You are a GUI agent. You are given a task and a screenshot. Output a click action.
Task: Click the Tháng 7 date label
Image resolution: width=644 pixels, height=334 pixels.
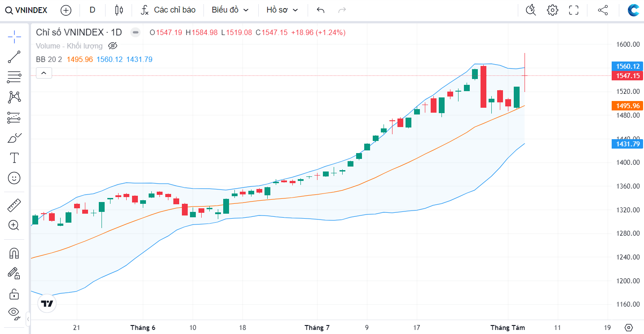[317, 328]
